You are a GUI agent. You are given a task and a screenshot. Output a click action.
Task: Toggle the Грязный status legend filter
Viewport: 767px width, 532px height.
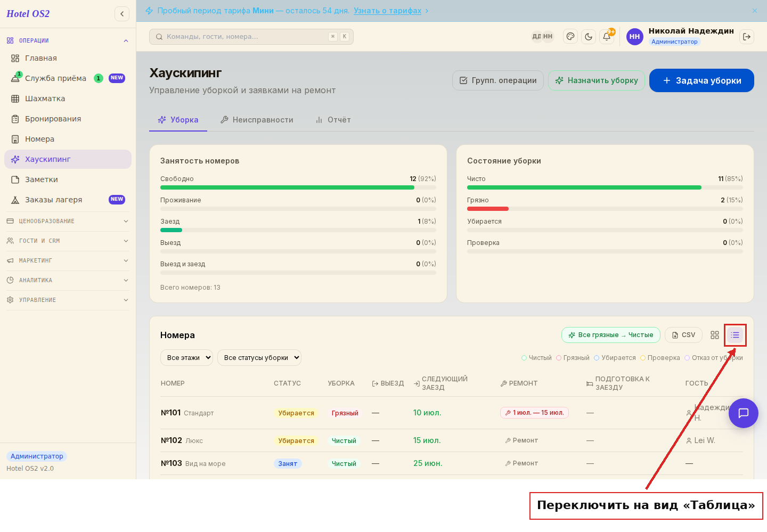[573, 358]
